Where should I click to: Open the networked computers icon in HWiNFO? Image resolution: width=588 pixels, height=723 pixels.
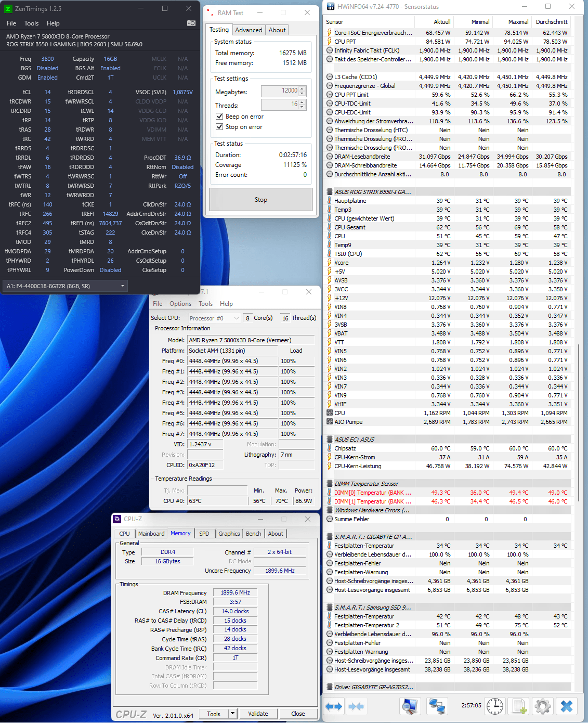(437, 706)
